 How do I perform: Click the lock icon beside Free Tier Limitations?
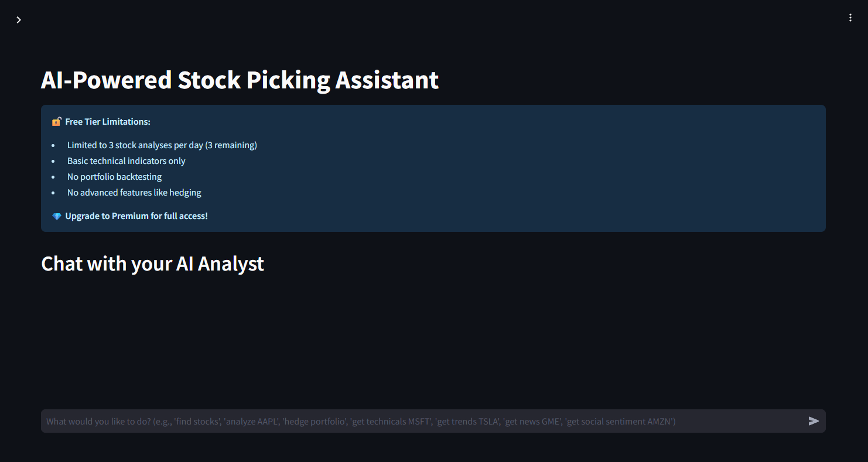point(57,122)
